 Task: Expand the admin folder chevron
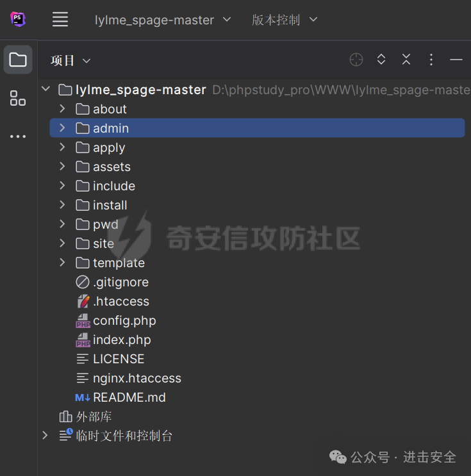62,127
